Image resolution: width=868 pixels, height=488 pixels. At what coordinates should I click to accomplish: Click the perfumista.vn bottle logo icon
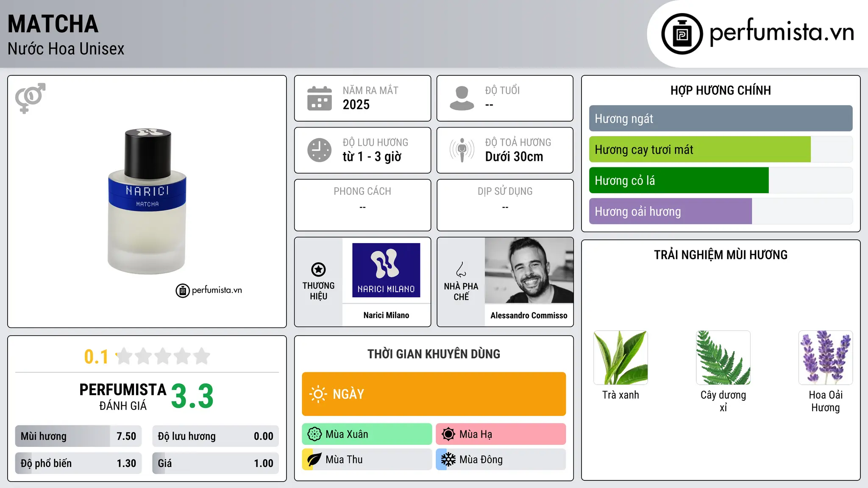coord(682,33)
